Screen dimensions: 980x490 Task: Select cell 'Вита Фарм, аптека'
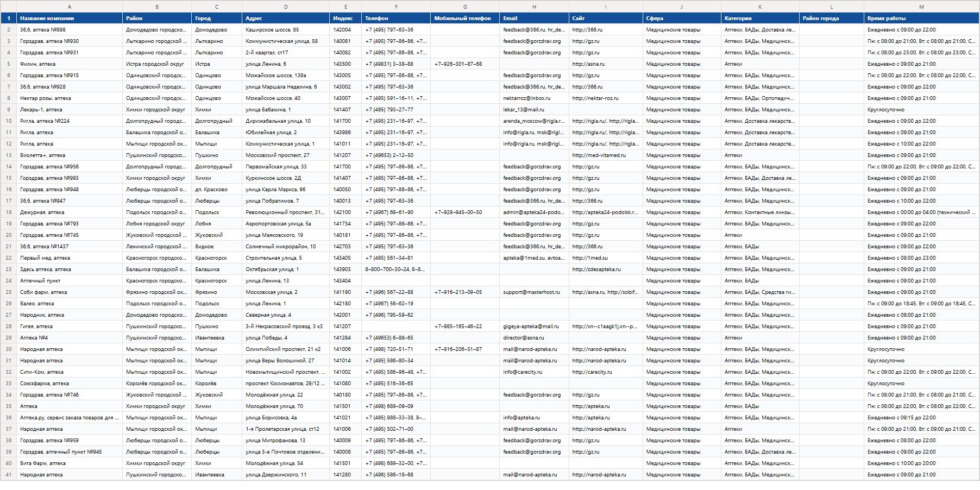tap(70, 463)
